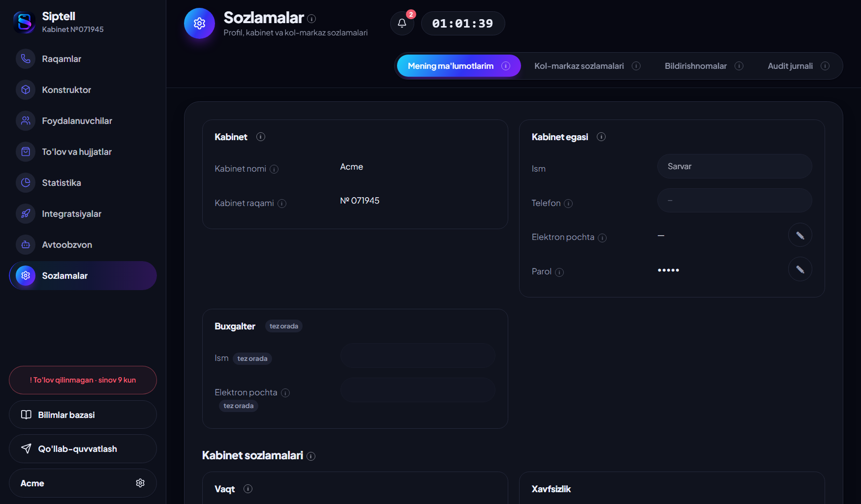Select Sozlamalar sidebar item

click(x=83, y=276)
